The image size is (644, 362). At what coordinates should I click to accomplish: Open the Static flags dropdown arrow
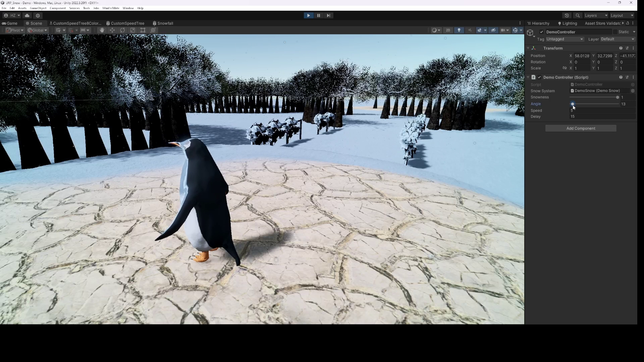pos(634,32)
